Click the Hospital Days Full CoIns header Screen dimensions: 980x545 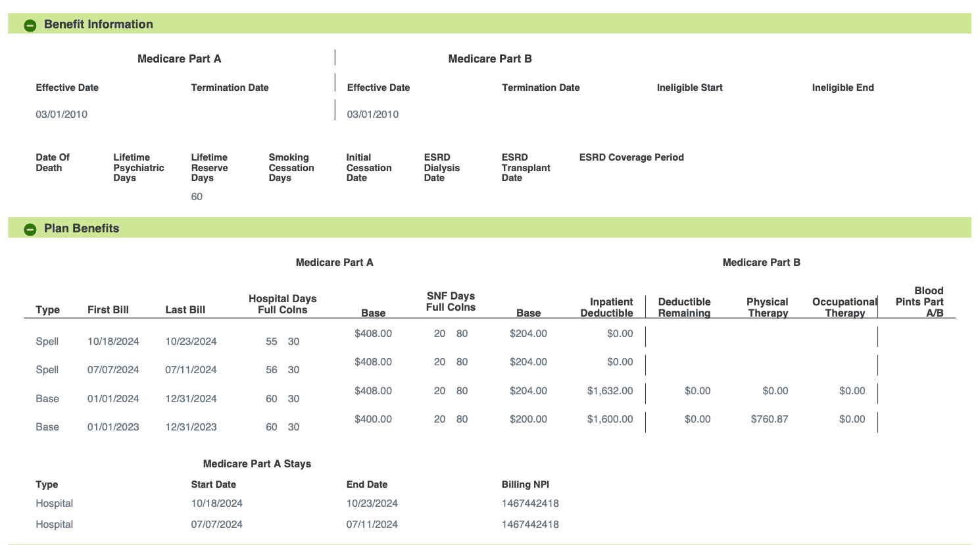point(283,304)
